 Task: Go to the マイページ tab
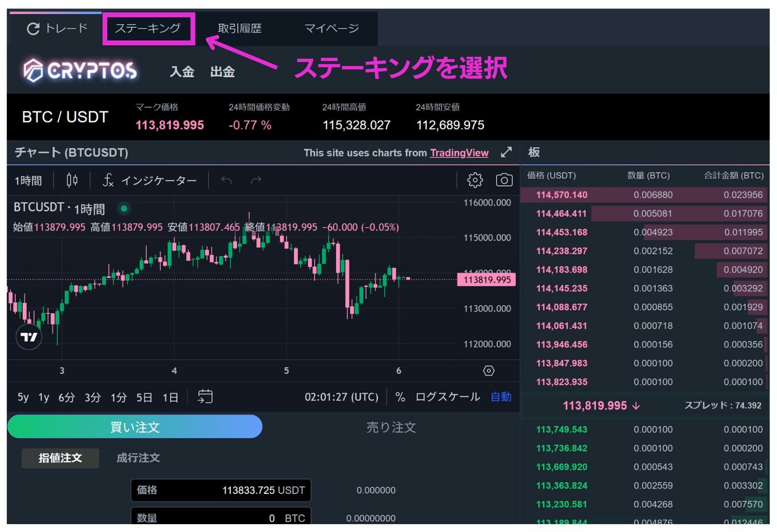pyautogui.click(x=332, y=29)
